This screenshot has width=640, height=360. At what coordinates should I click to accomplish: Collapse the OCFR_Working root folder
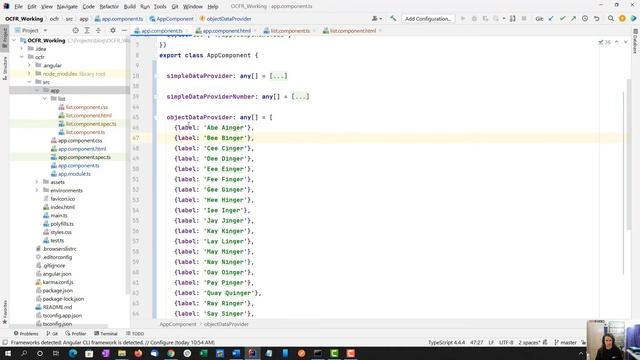tap(14, 40)
